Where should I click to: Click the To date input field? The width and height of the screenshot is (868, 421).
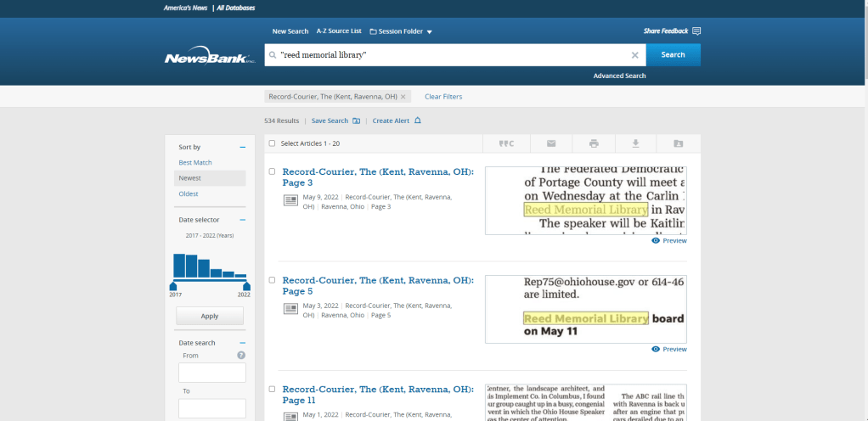click(x=212, y=408)
